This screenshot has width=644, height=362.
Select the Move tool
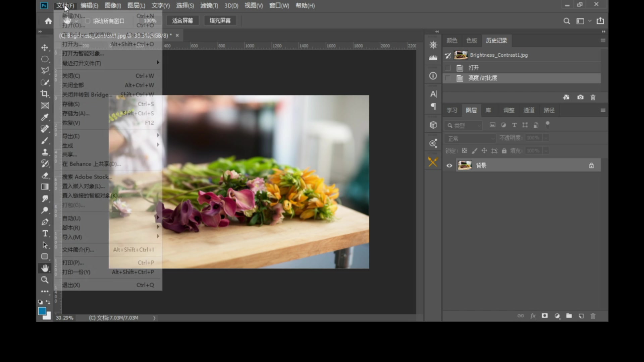(45, 48)
